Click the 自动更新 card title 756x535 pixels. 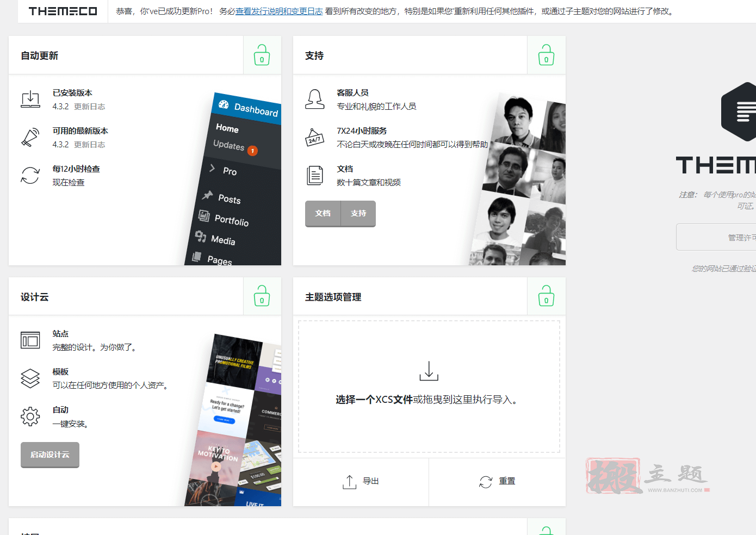[x=40, y=55]
